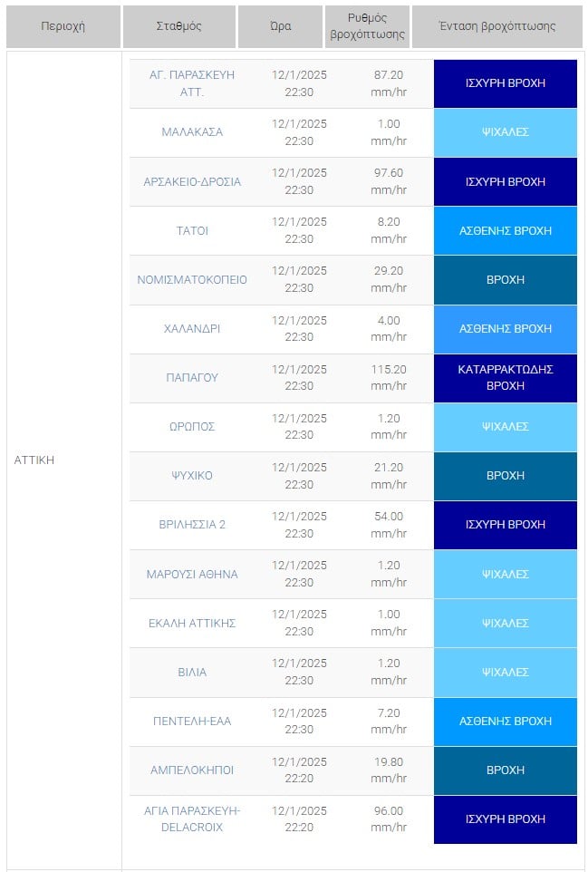Click the ΑΣΘΕΝΗΣ ΒΡΟΧΗ cell for ΠΕΝΤΕΛΗ-ΕΑΑ

pos(505,722)
